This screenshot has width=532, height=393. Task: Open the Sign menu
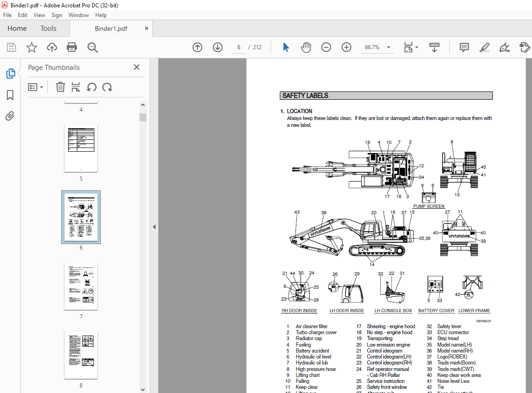click(57, 15)
